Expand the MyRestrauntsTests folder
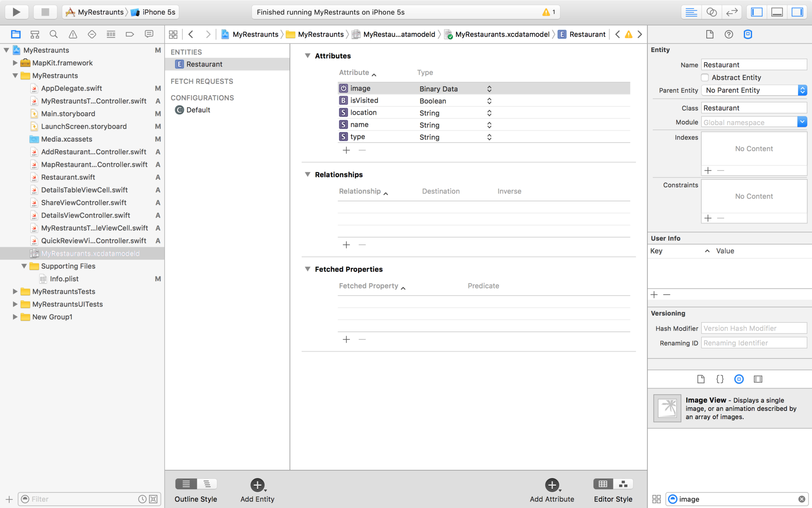Viewport: 812px width, 508px height. click(x=15, y=291)
